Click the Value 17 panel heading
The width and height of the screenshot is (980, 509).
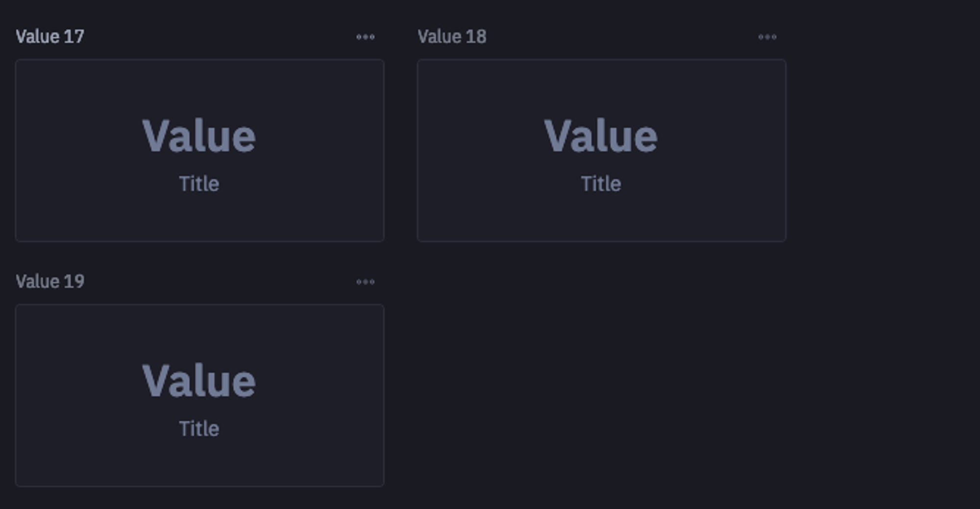[50, 36]
